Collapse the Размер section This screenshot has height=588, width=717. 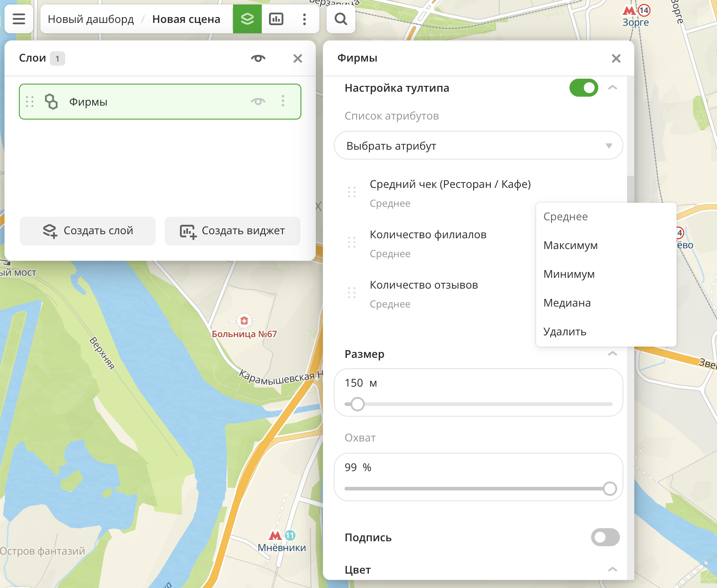point(612,354)
